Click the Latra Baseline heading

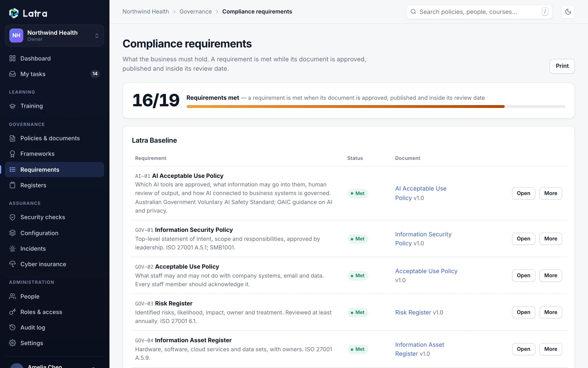point(154,140)
